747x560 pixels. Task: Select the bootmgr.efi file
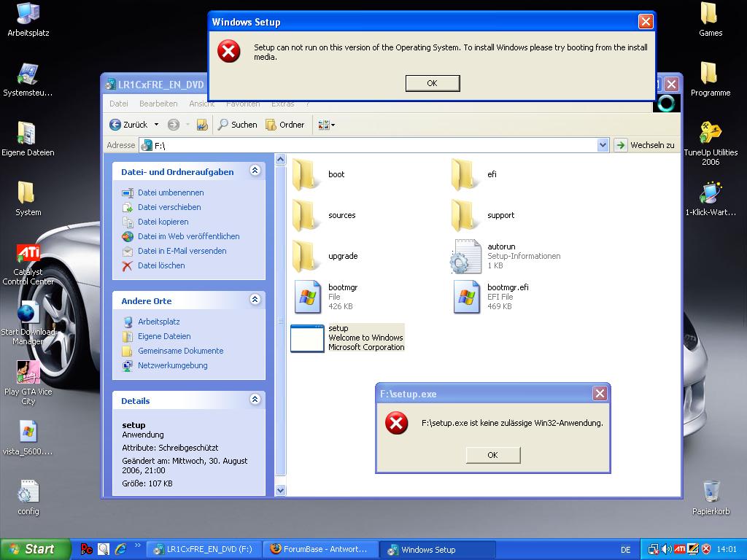pos(490,297)
